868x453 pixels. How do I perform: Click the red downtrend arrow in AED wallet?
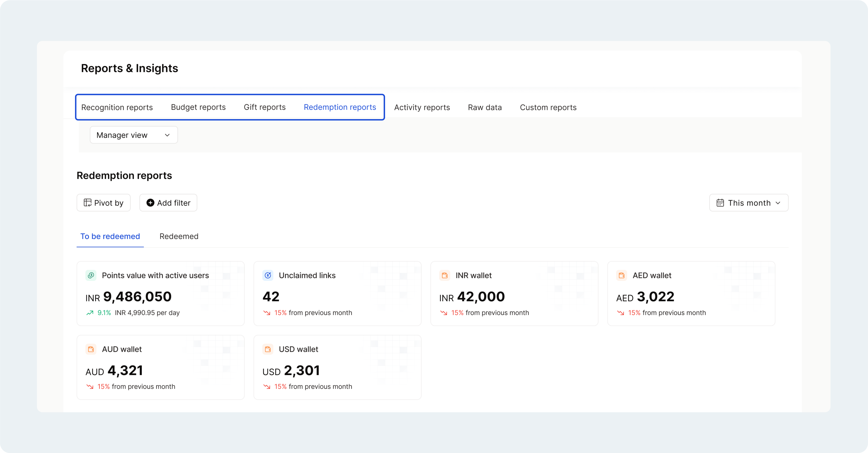point(621,313)
